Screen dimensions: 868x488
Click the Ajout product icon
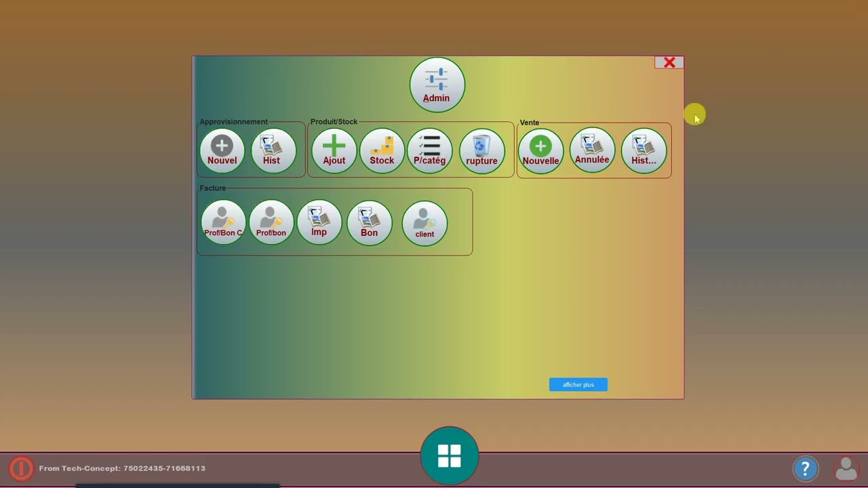point(334,150)
